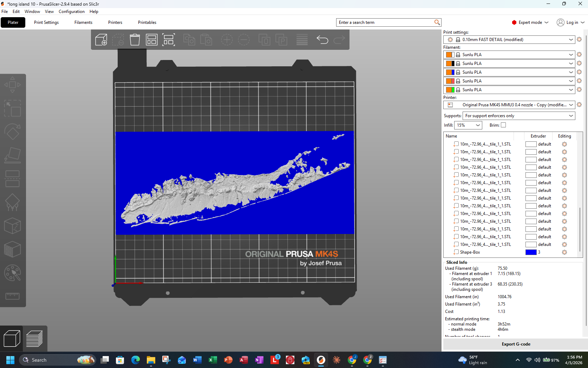Click the Export G-code button
This screenshot has height=368, width=588.
click(516, 344)
